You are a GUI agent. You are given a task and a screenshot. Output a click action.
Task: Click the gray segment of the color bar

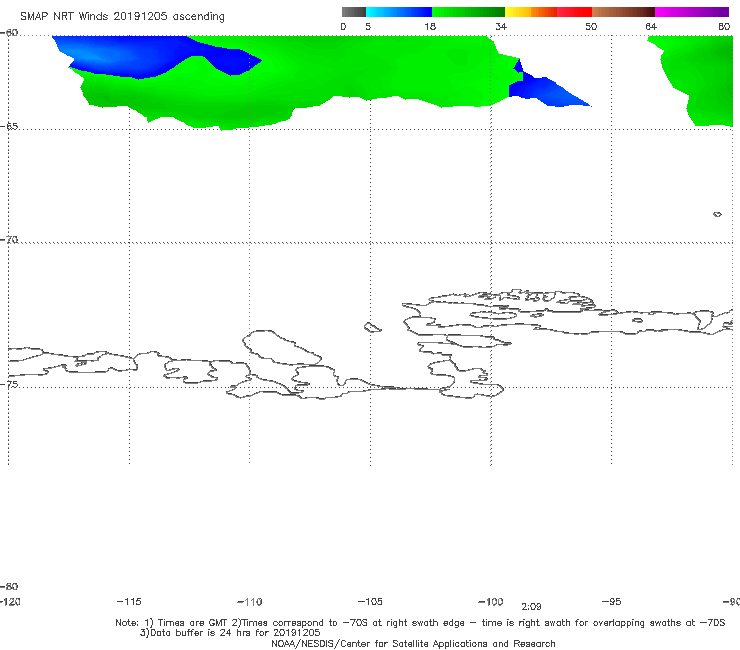pos(354,12)
